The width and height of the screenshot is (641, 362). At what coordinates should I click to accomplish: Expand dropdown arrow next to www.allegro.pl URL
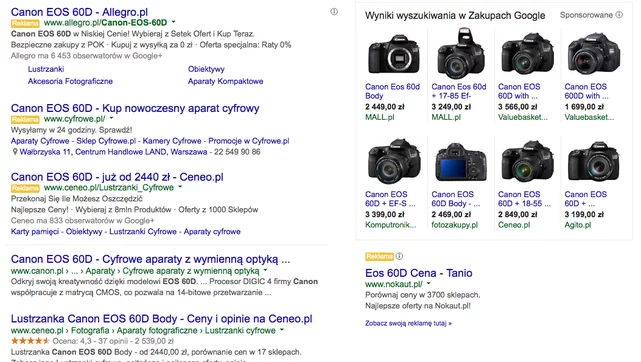tap(173, 22)
